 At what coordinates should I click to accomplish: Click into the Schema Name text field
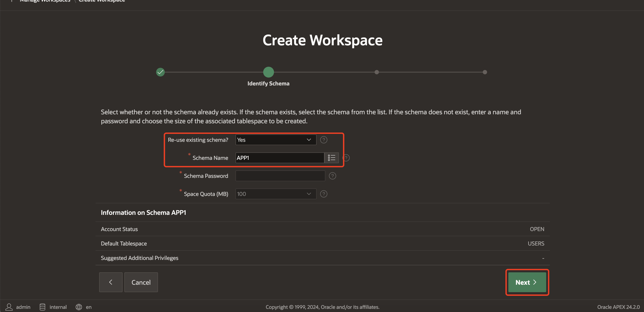tap(279, 158)
